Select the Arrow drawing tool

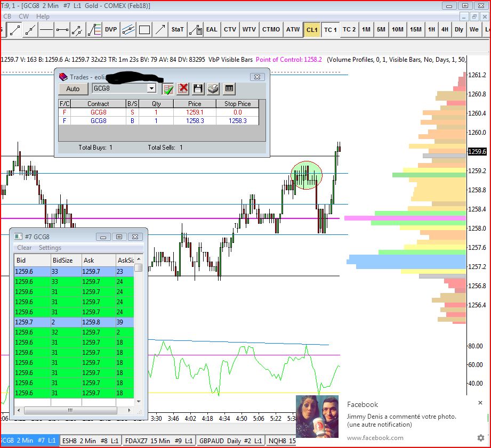point(160,30)
